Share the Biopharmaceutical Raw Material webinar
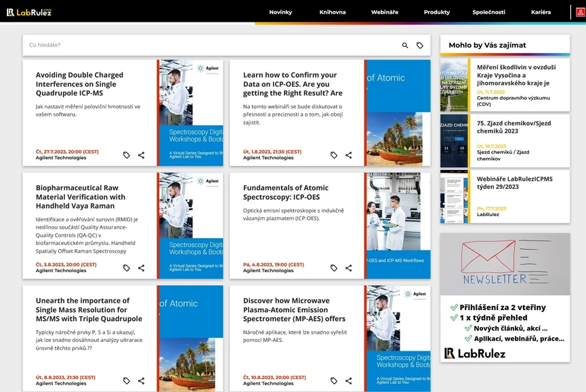 [x=142, y=267]
